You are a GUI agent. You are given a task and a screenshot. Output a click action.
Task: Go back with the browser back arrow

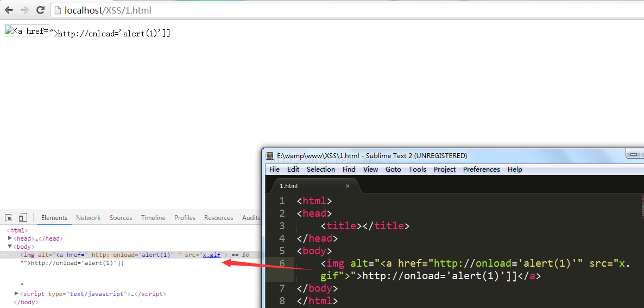click(9, 10)
